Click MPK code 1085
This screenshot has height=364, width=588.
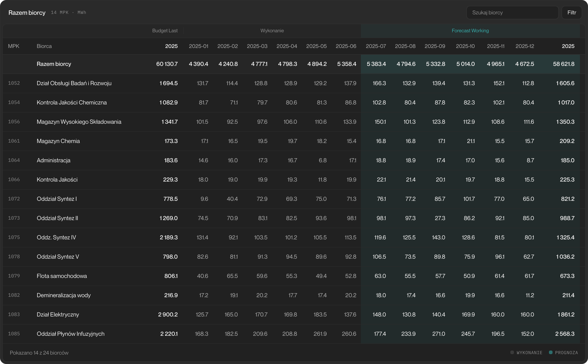[x=14, y=334]
